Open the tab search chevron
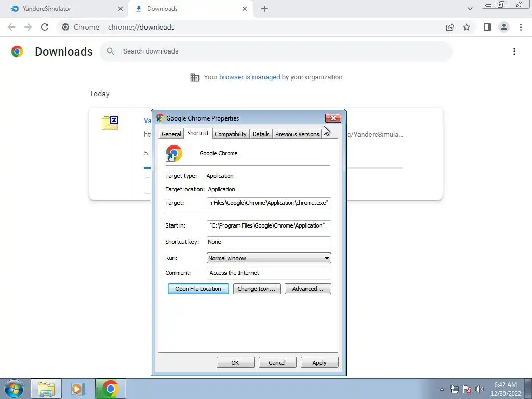The width and height of the screenshot is (532, 399). [x=470, y=9]
